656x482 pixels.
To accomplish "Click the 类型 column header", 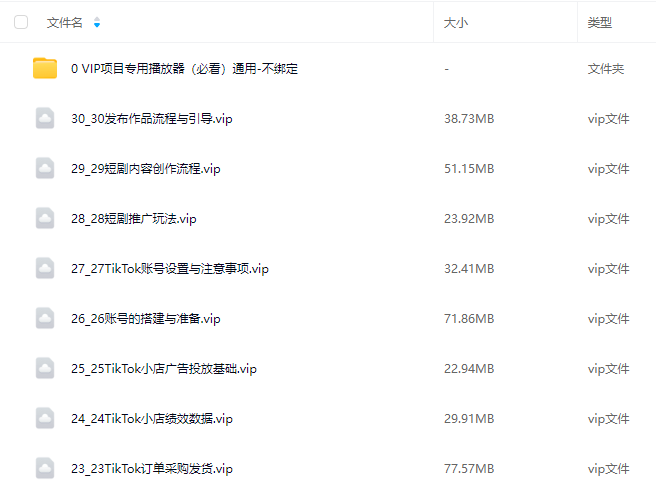I will tap(600, 23).
